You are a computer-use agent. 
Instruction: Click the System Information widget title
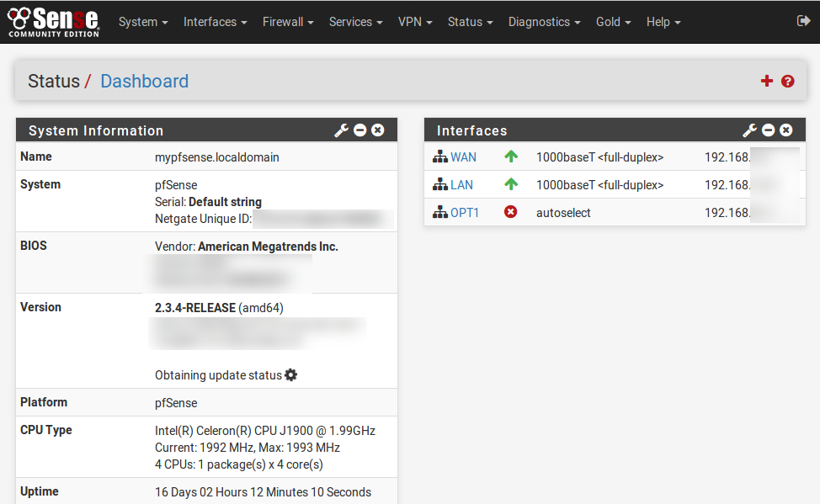pos(96,130)
